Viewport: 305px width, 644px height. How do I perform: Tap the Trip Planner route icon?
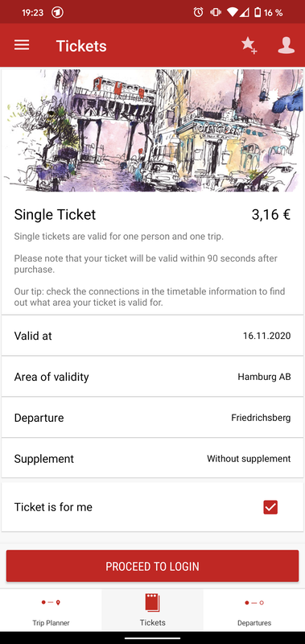coord(51,602)
